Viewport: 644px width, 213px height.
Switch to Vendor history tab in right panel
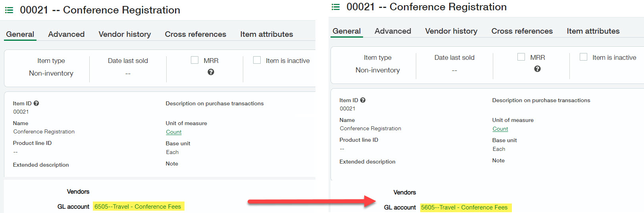pyautogui.click(x=451, y=31)
